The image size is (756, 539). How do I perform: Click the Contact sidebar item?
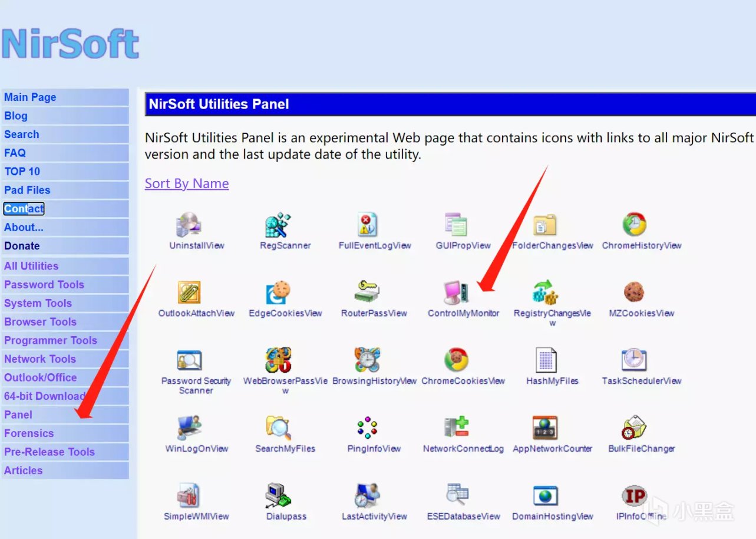[x=65, y=209]
